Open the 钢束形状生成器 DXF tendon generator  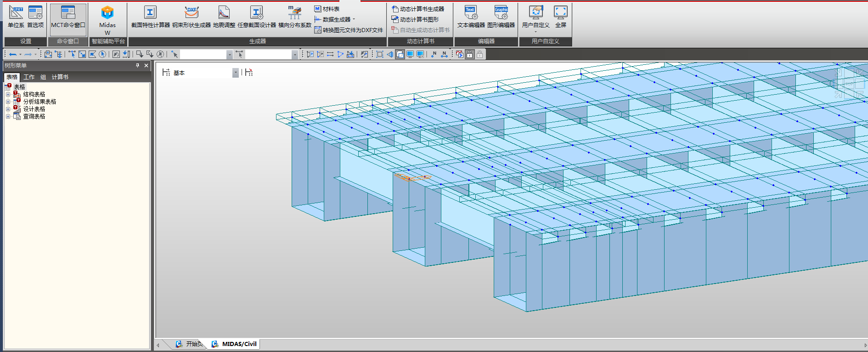coord(192,17)
